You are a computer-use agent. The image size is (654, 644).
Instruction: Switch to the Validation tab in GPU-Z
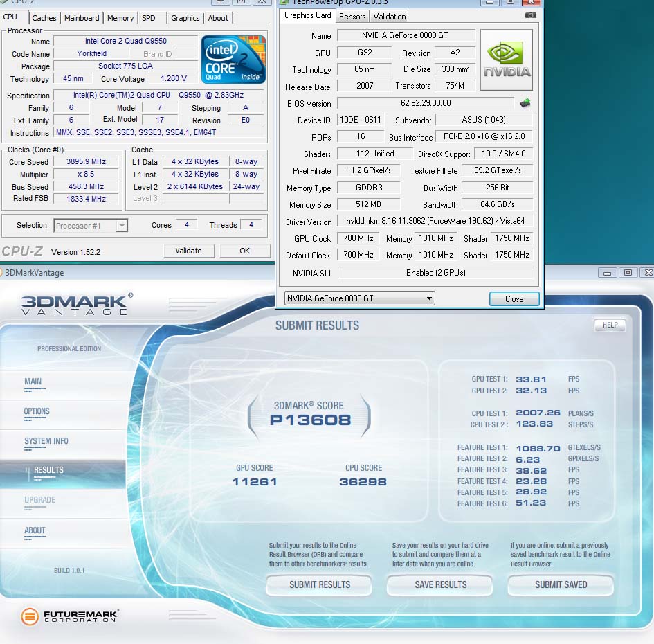(x=390, y=17)
